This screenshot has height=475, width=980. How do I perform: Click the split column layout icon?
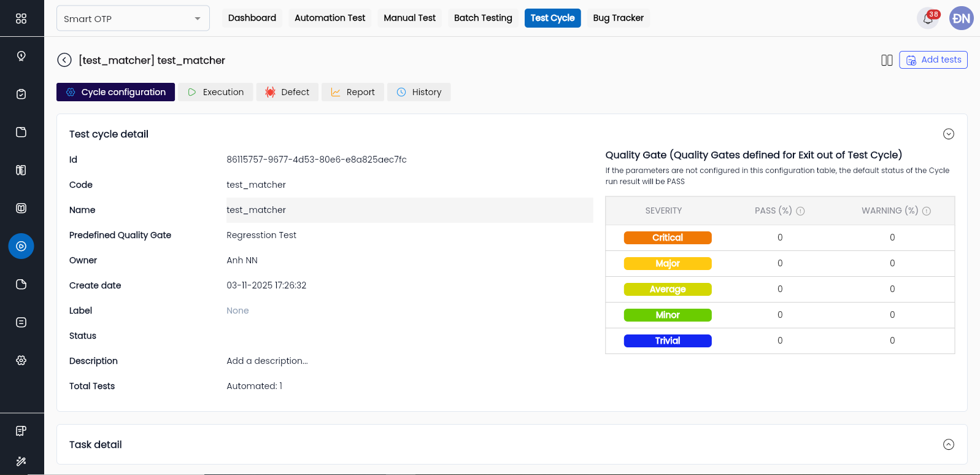point(887,60)
